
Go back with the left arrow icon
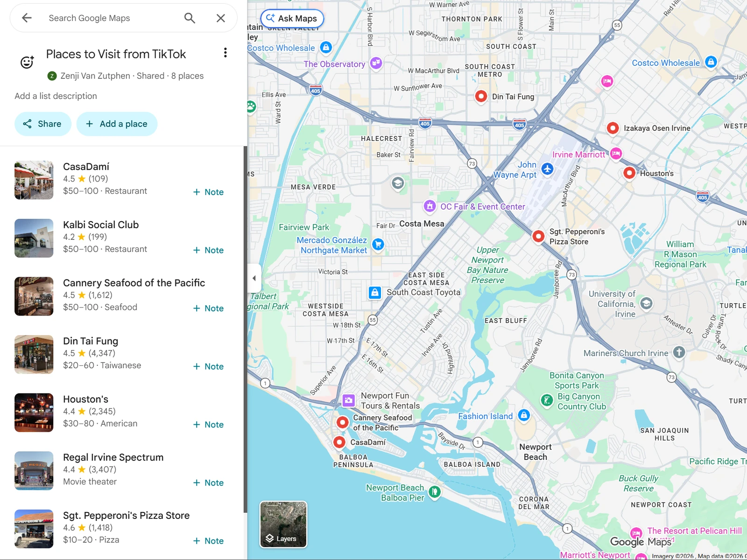(x=27, y=18)
